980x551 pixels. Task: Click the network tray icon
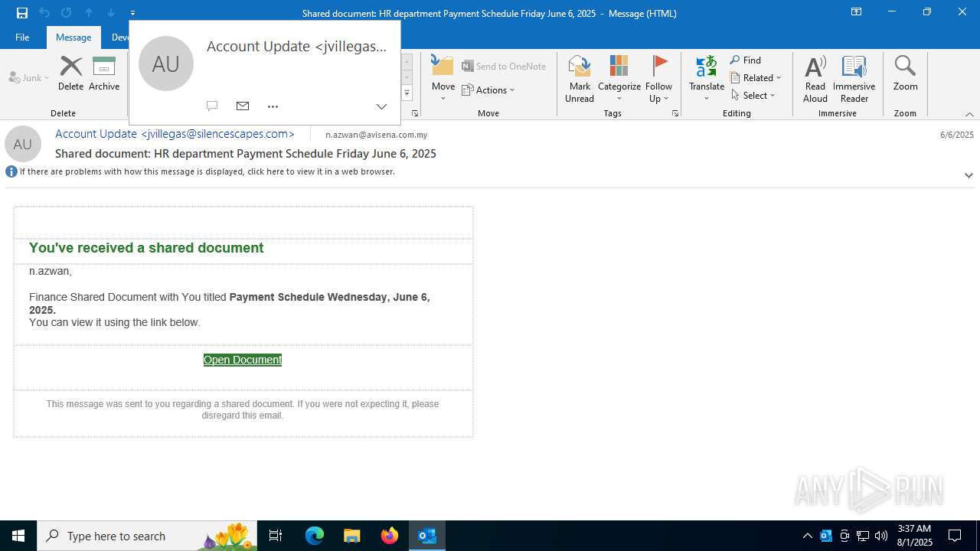(x=863, y=536)
